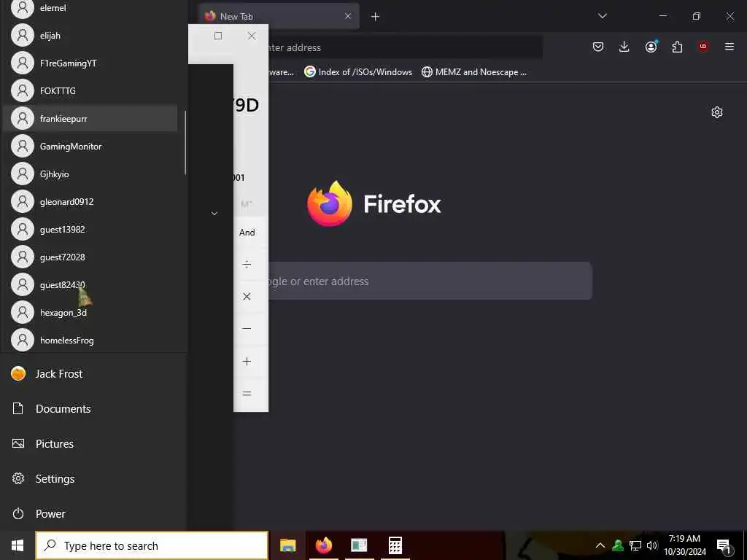Click the user list scrollbar thumb
Image resolution: width=747 pixels, height=560 pixels.
pyautogui.click(x=185, y=143)
